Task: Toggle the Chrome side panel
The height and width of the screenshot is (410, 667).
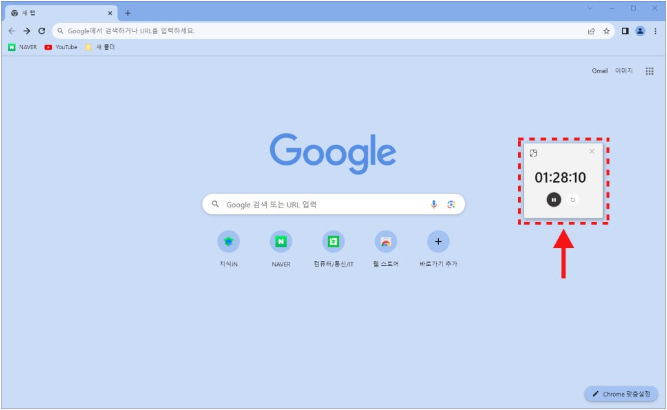Action: click(x=625, y=31)
